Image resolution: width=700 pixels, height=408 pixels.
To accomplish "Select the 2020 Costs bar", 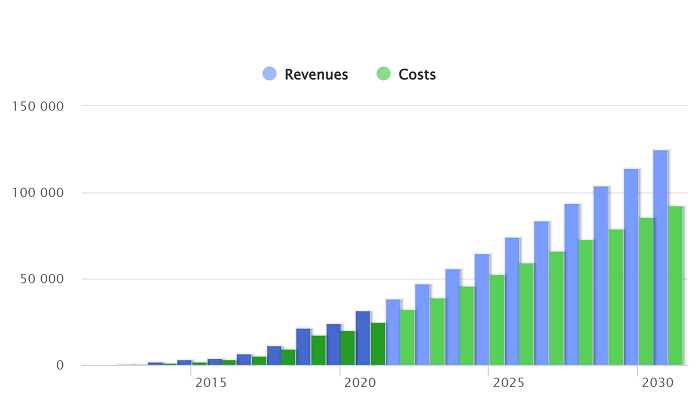I will [348, 348].
